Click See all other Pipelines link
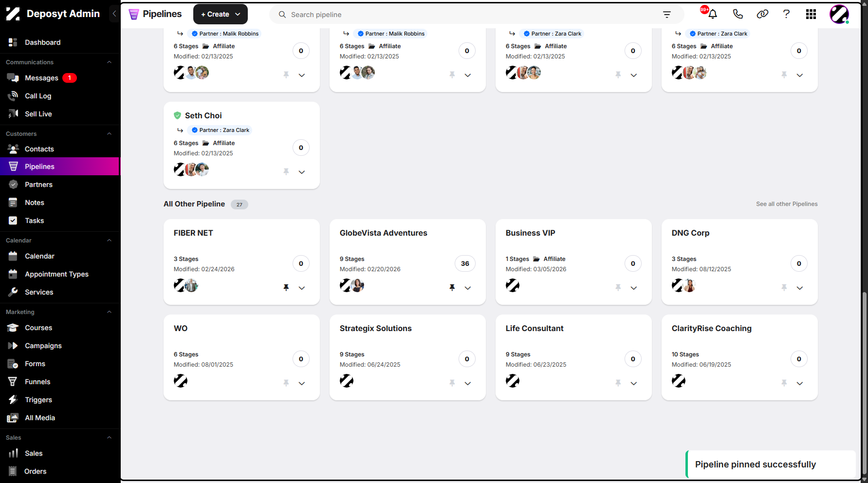Image resolution: width=868 pixels, height=483 pixels. click(x=787, y=204)
